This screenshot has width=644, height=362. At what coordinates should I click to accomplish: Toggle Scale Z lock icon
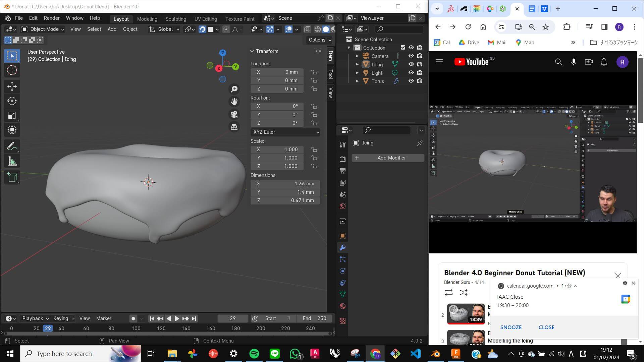(314, 166)
